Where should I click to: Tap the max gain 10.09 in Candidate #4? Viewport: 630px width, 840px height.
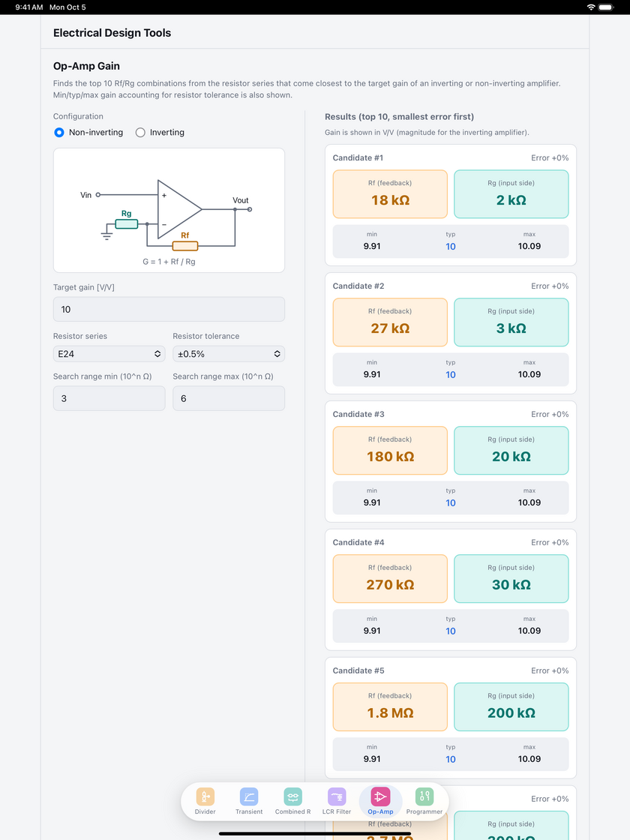(529, 631)
